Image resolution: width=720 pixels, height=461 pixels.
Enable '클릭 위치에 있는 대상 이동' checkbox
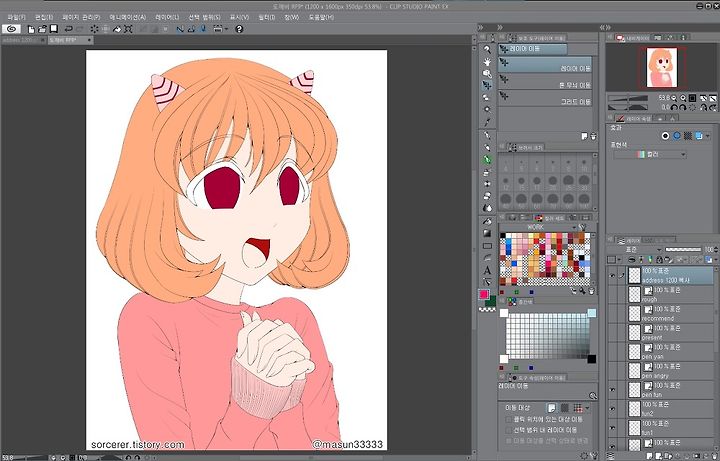[x=508, y=420]
